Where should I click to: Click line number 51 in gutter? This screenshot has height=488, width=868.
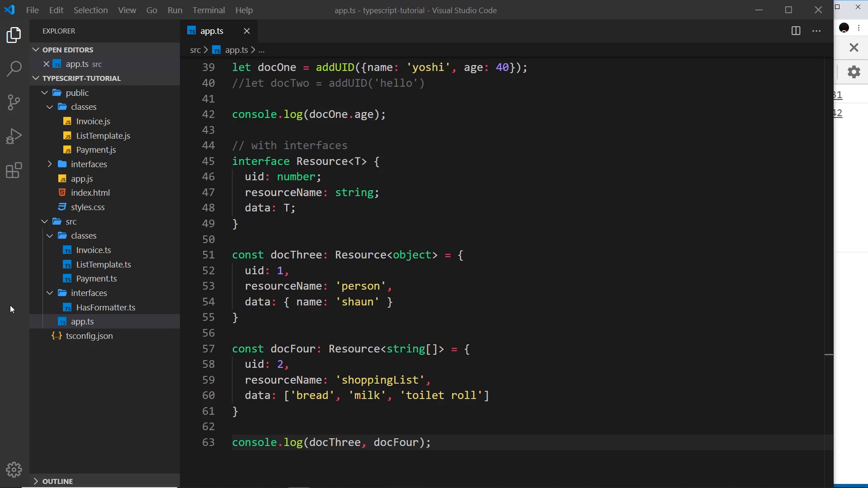pyautogui.click(x=208, y=255)
